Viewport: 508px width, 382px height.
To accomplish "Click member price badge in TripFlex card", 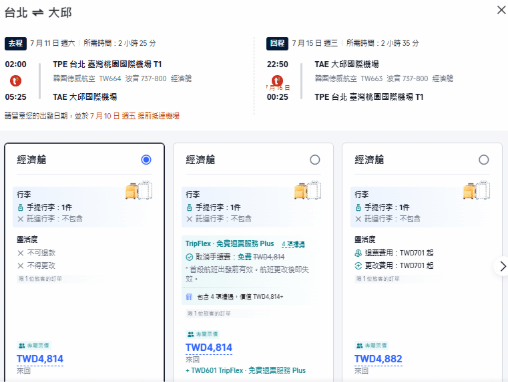I will [202, 334].
